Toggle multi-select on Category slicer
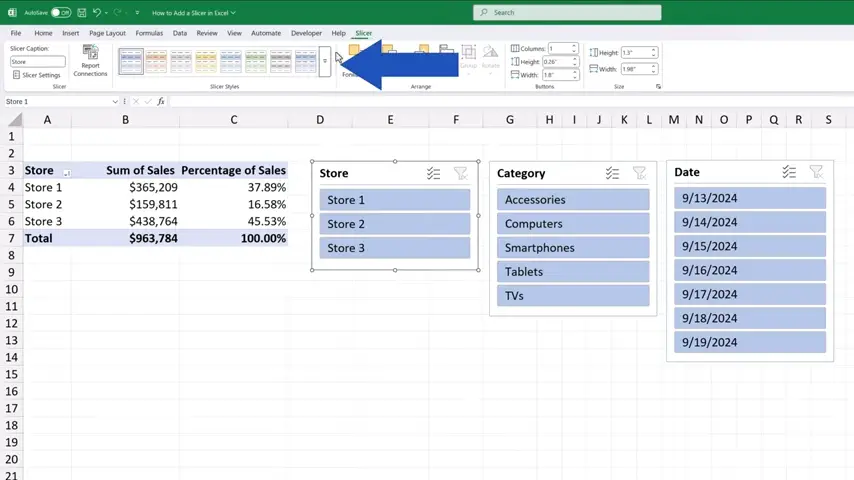 pyautogui.click(x=612, y=173)
